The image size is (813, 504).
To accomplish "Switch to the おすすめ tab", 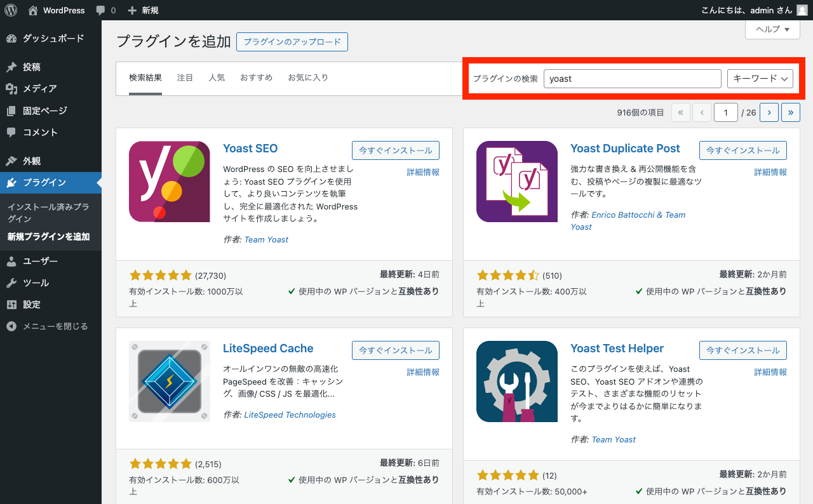I will pyautogui.click(x=256, y=78).
